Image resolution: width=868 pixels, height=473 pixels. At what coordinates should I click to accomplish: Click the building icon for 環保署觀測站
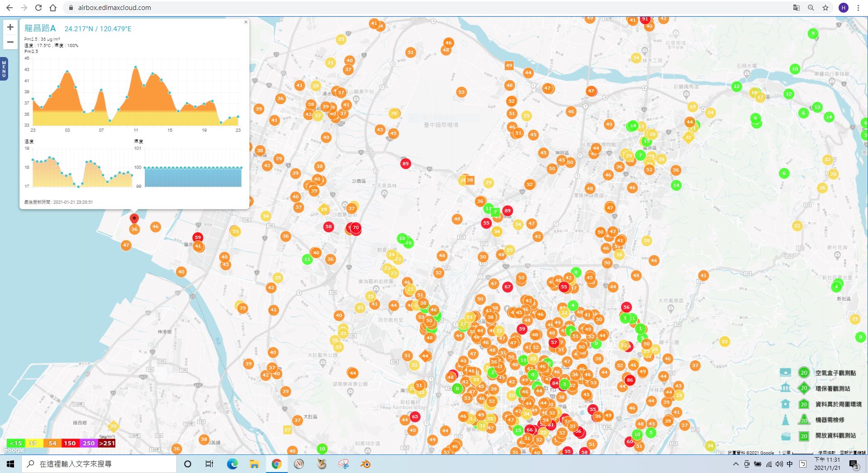tap(786, 388)
